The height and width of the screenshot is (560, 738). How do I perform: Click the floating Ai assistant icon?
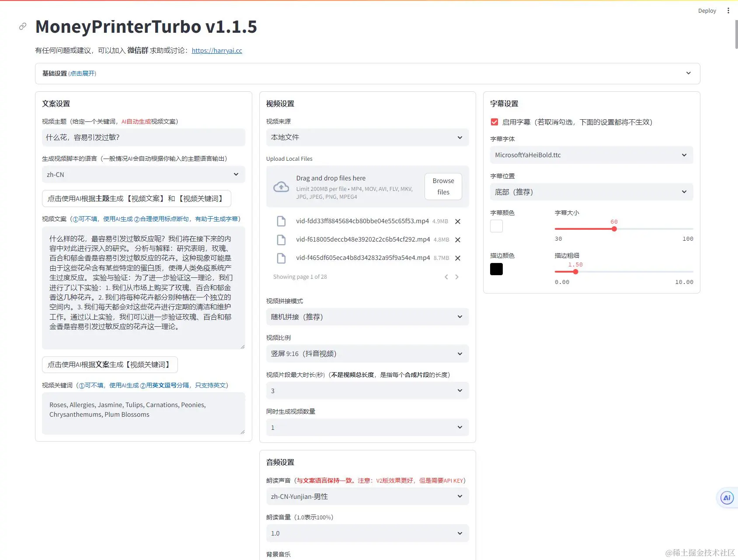[x=727, y=498]
